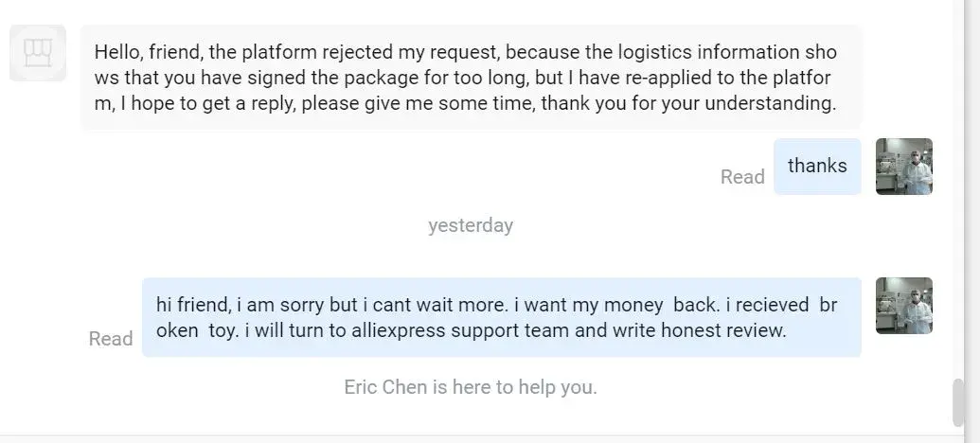This screenshot has height=443, width=980.
Task: Open the buyer avatar beside the "thanks" message
Action: tap(903, 167)
